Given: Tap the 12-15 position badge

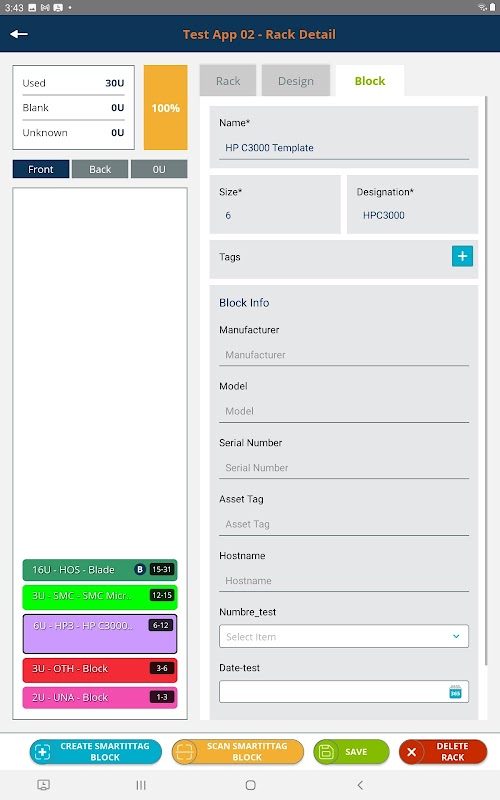Looking at the screenshot, I should (162, 595).
